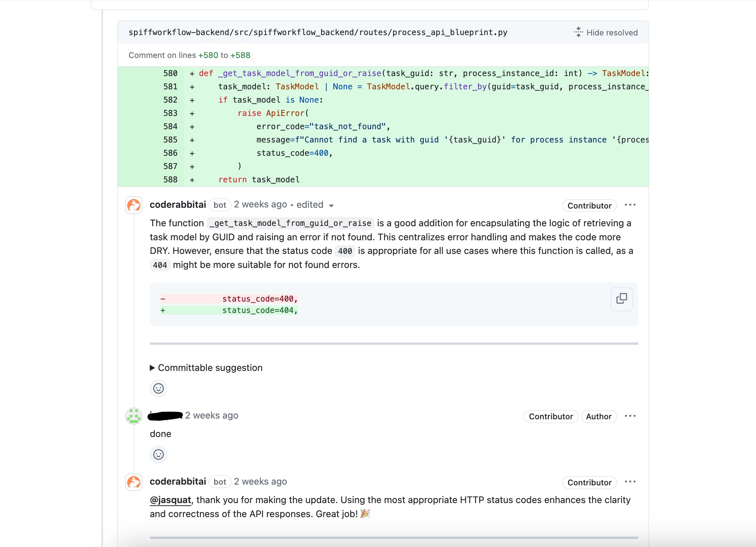Copy the status_code suggestion code
This screenshot has width=756, height=547.
(x=622, y=299)
